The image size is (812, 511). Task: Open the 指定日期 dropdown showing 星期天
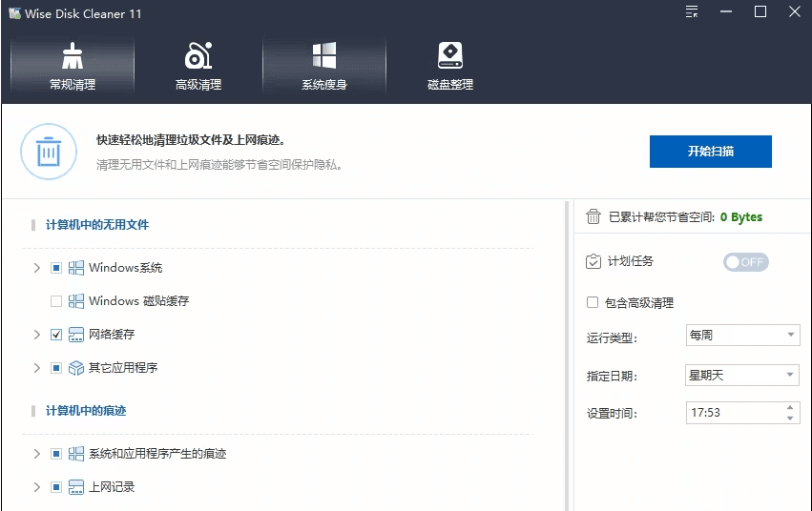point(742,375)
